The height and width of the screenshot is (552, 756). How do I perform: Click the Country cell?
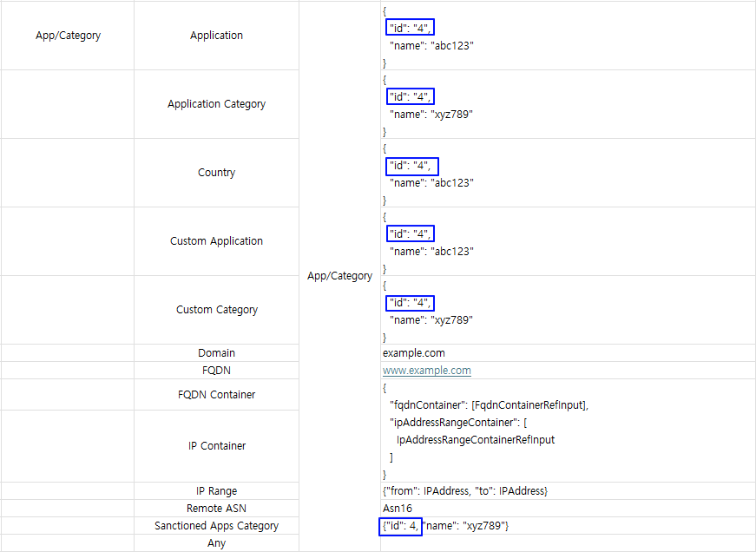coord(216,173)
